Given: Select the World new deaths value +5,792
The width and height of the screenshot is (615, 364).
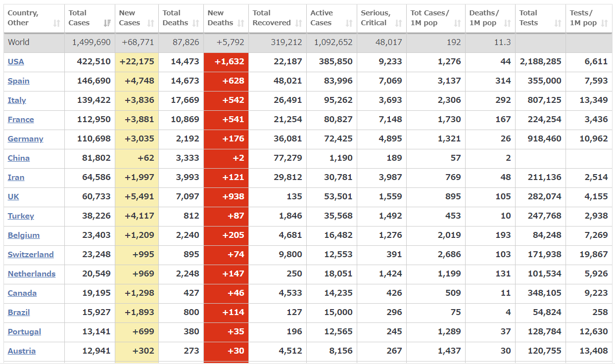Looking at the screenshot, I should (x=231, y=43).
